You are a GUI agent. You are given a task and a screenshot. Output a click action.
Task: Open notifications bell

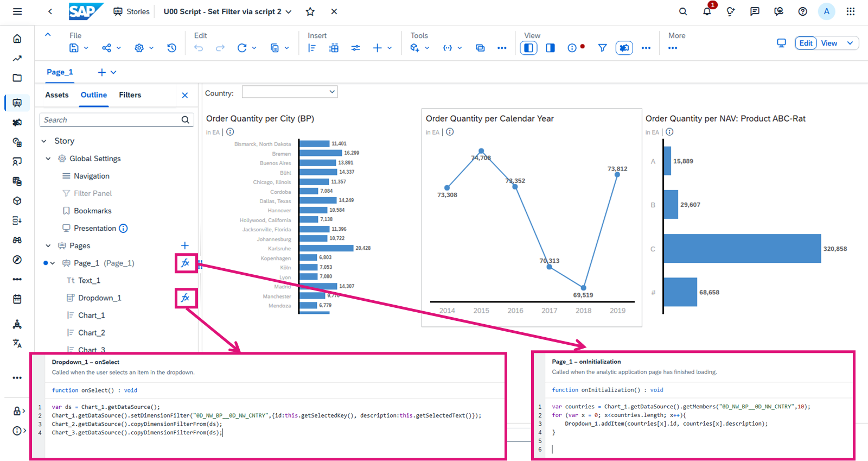coord(707,11)
